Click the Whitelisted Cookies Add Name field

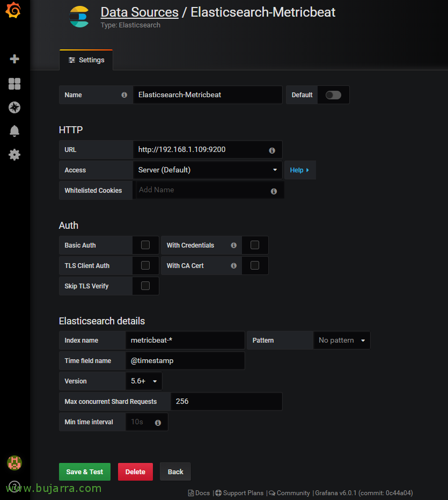[210, 190]
